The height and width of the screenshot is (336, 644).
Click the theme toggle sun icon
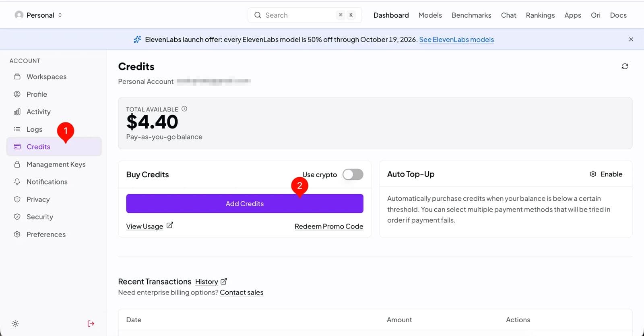[15, 324]
